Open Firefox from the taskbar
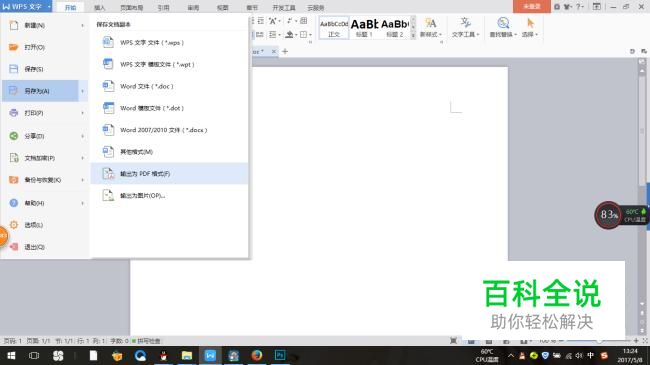 click(257, 355)
